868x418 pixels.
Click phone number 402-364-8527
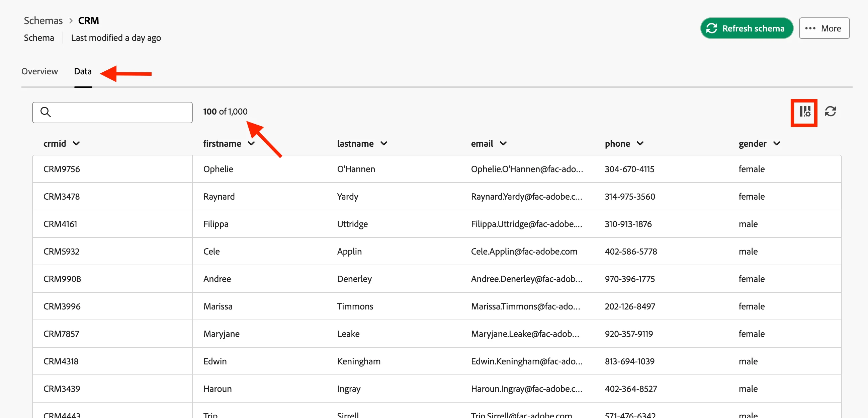[631, 389]
